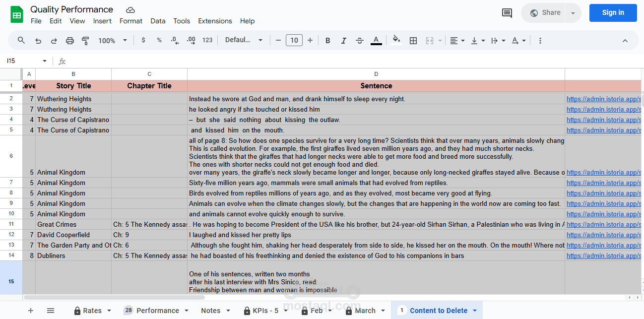644x319 pixels.
Task: Open the zoom 100% dropdown
Action: point(113,41)
